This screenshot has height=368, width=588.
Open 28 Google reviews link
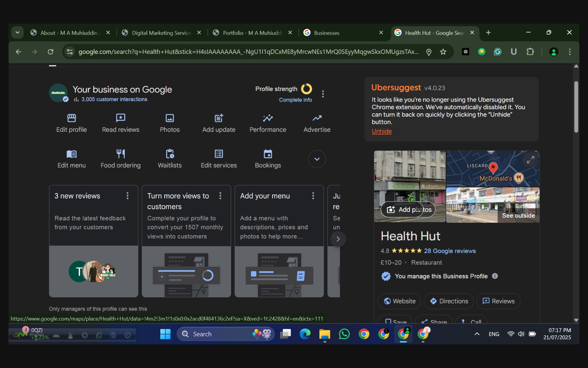450,251
